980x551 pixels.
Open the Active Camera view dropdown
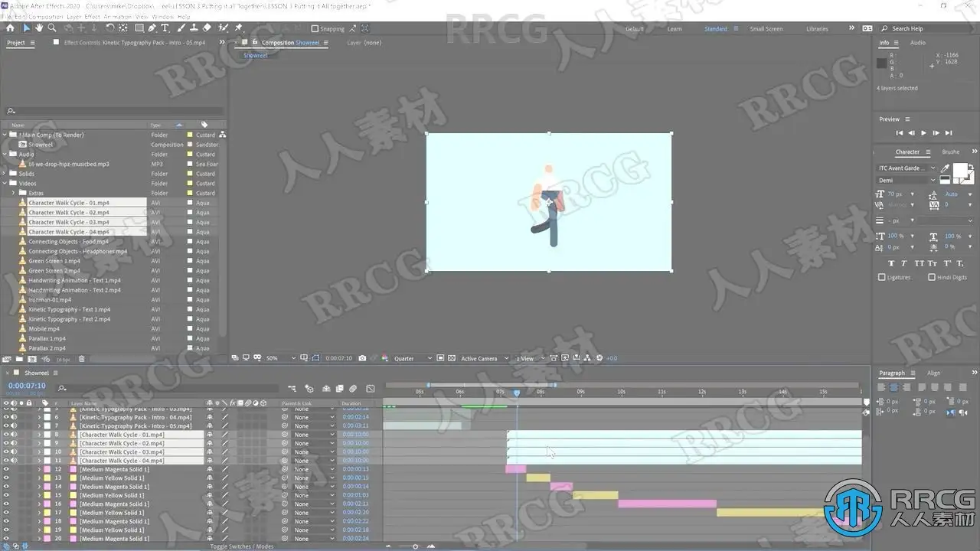pyautogui.click(x=483, y=358)
